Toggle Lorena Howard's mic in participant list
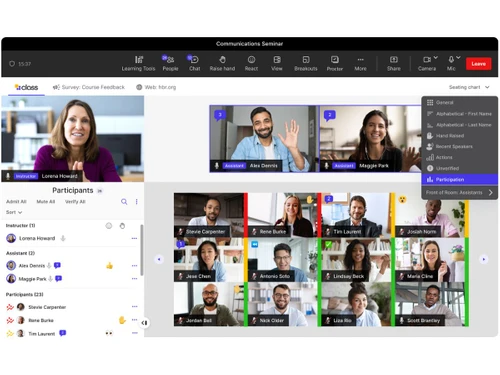The width and height of the screenshot is (500, 375). (63, 238)
